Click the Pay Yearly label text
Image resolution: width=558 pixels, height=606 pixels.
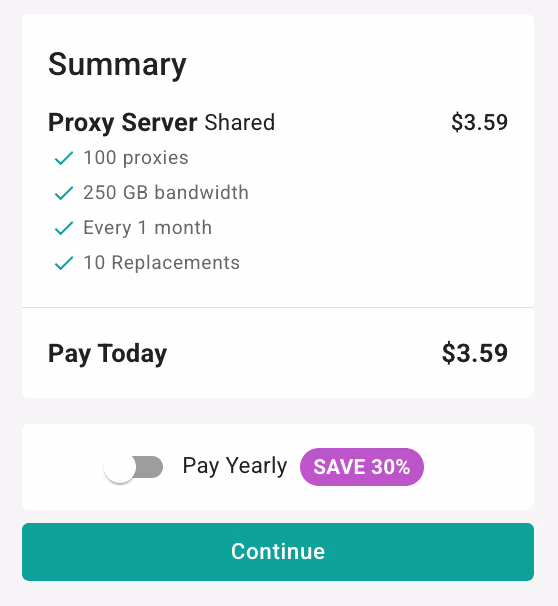point(235,466)
